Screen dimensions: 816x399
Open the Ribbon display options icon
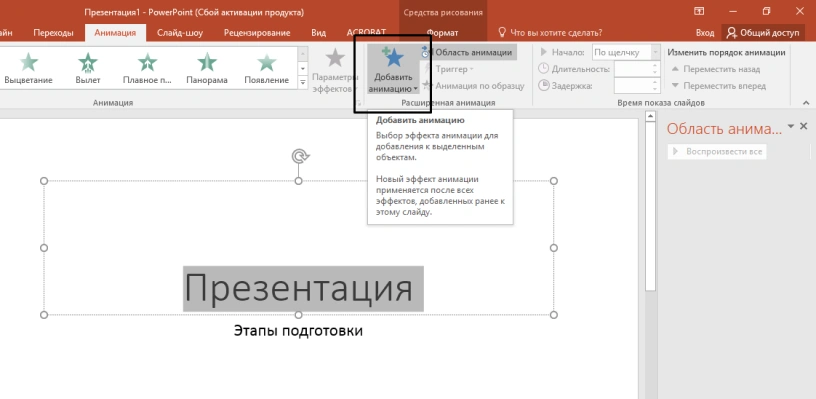(698, 11)
